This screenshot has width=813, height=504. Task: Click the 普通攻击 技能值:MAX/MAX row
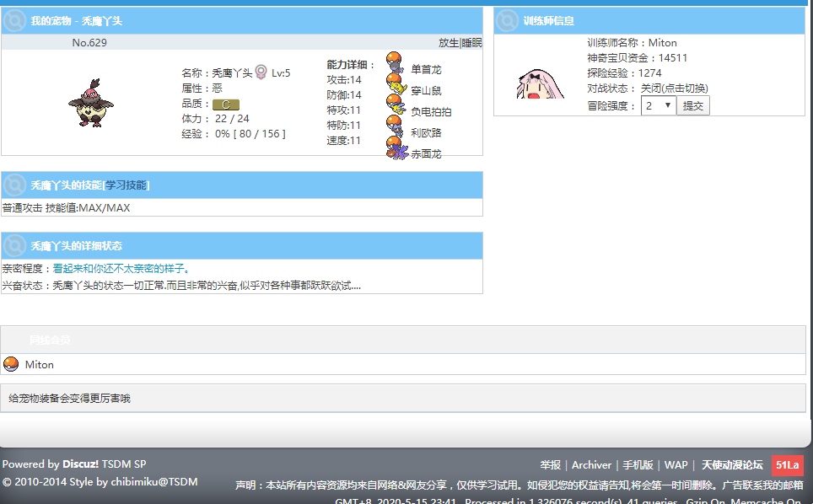coord(241,207)
